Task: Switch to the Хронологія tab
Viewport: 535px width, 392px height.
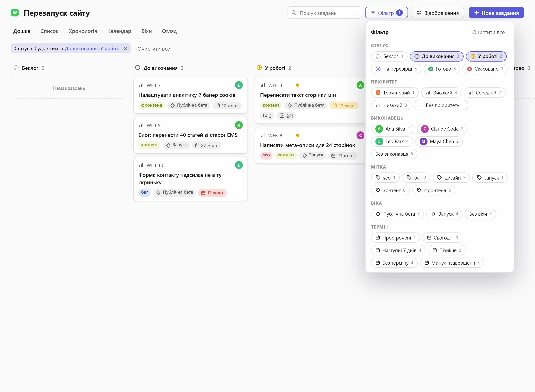Action: [83, 31]
